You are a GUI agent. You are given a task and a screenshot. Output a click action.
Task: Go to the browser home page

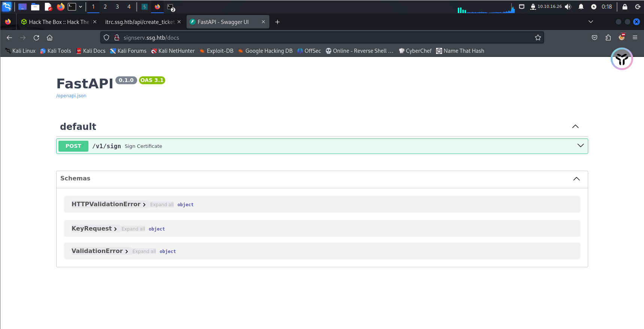[x=49, y=37]
